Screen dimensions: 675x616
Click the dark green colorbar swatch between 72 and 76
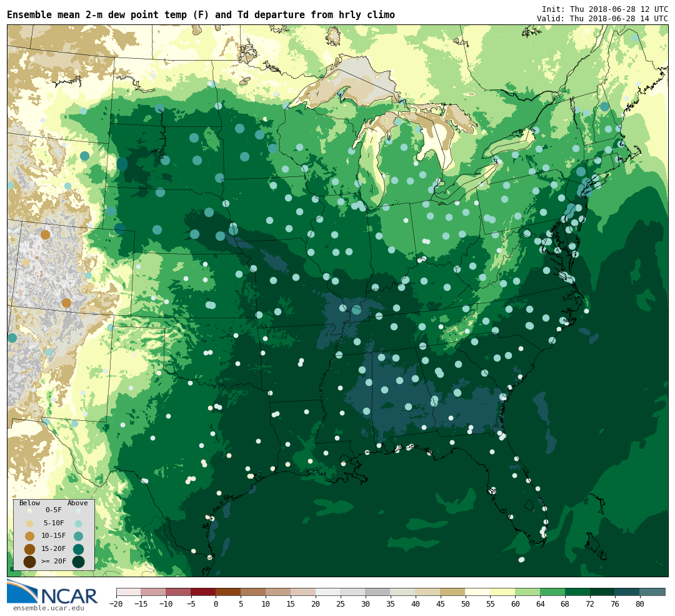602,592
